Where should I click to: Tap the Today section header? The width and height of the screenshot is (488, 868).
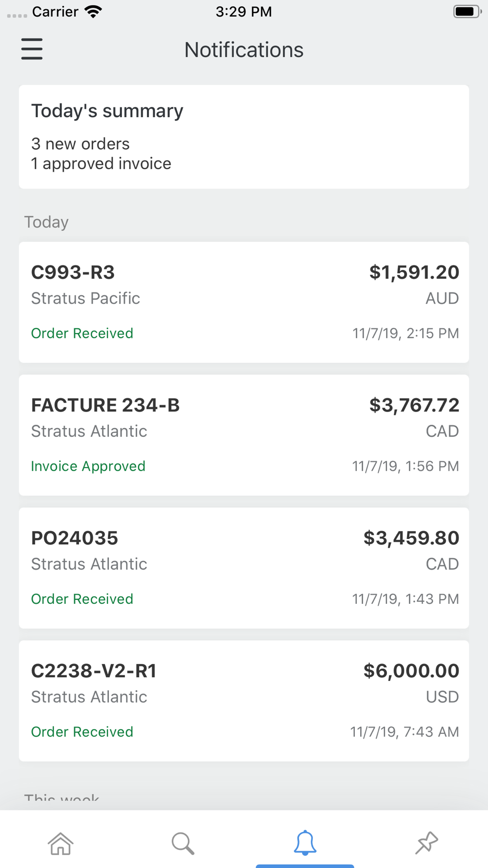(46, 222)
